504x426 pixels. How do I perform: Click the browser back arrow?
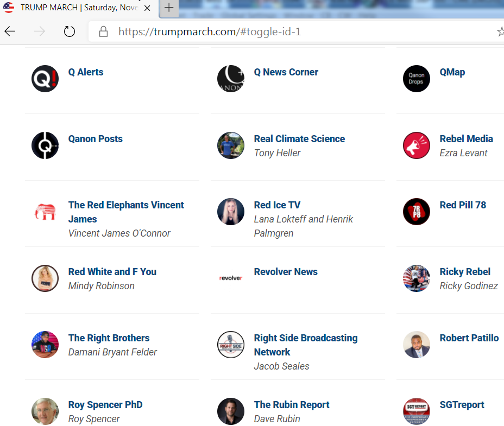pyautogui.click(x=10, y=31)
